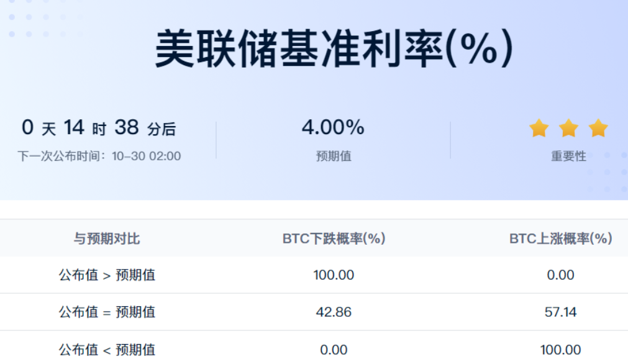The width and height of the screenshot is (628, 364).
Task: Click the 42.86 drop probability value
Action: point(334,312)
